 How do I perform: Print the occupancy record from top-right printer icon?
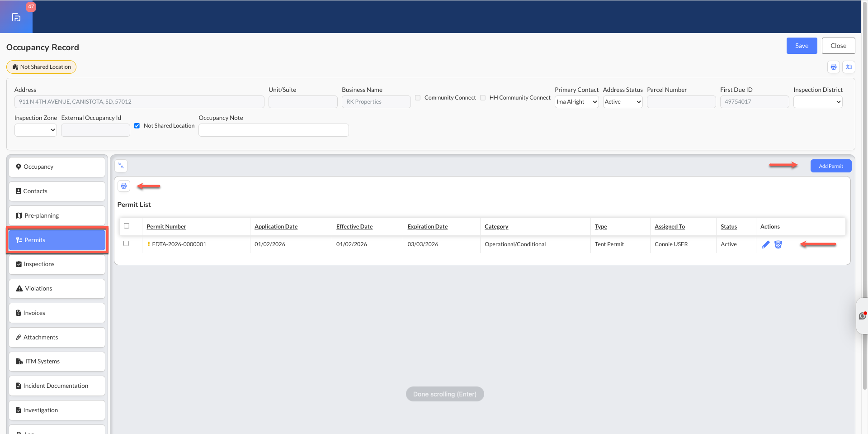pyautogui.click(x=834, y=67)
